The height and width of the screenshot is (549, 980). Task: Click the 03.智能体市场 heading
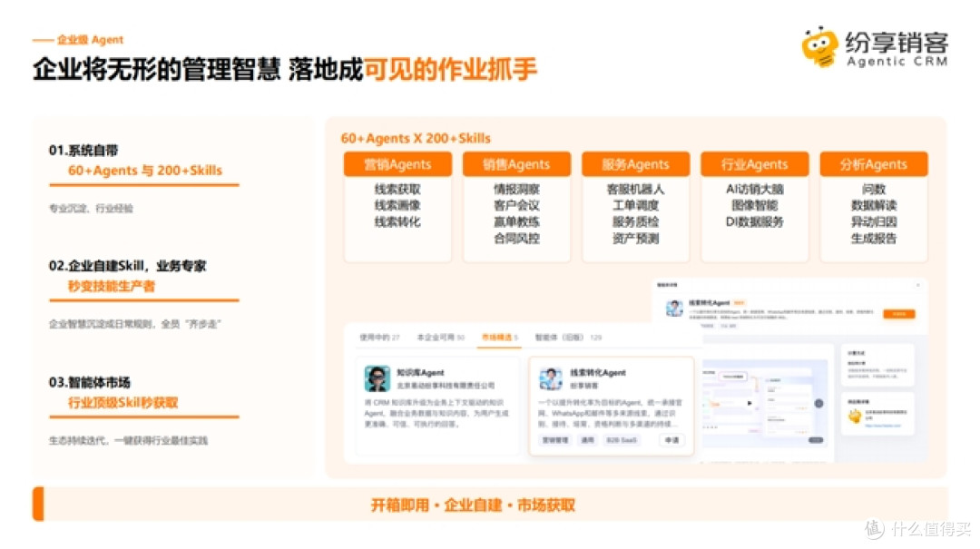(89, 382)
